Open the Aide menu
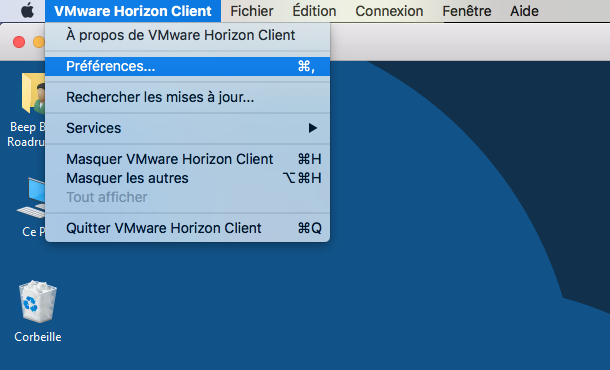Image resolution: width=610 pixels, height=370 pixels. point(524,11)
